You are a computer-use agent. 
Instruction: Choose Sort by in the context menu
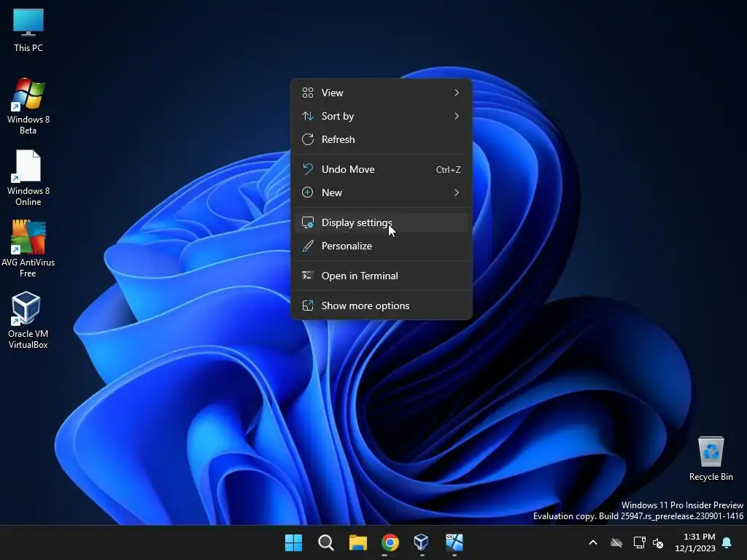pos(382,116)
